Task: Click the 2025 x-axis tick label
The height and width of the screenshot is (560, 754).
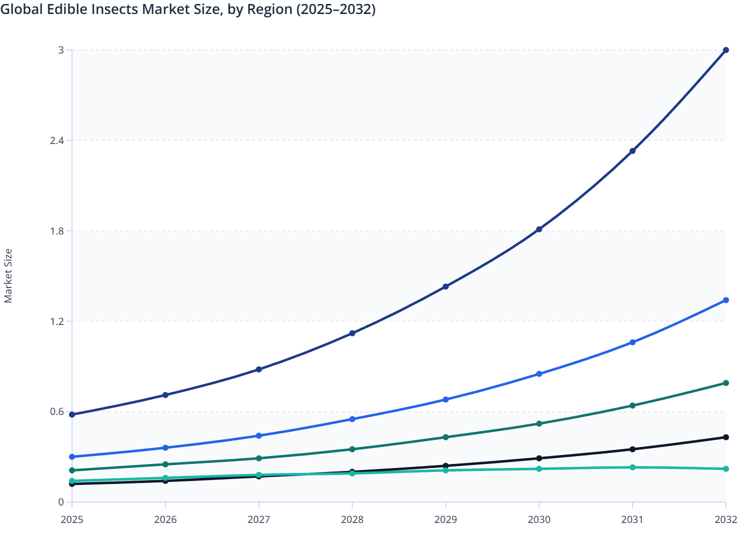Action: 72,519
